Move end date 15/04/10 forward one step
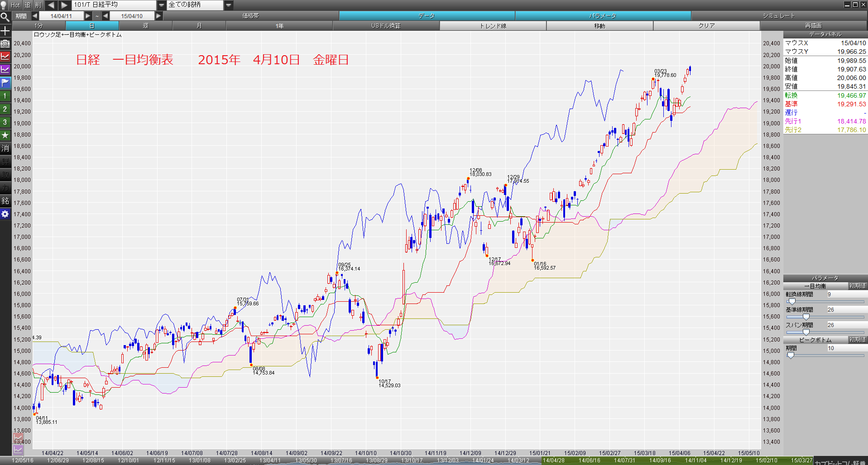The height and width of the screenshot is (465, 868). pyautogui.click(x=158, y=16)
